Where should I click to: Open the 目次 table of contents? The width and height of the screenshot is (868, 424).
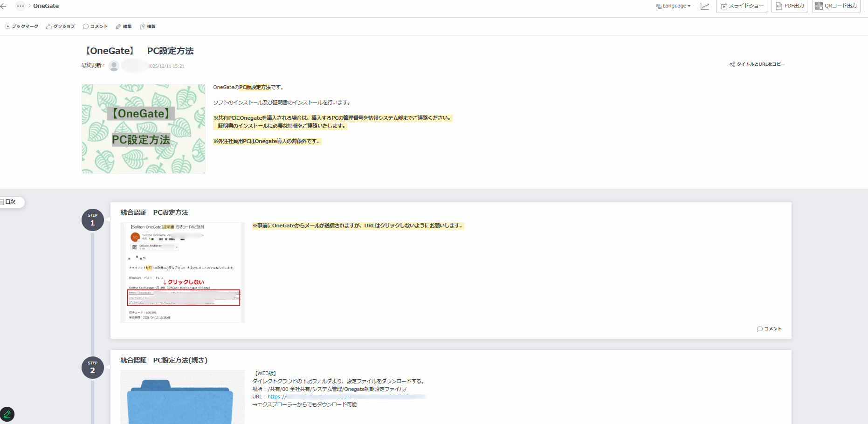pos(10,202)
